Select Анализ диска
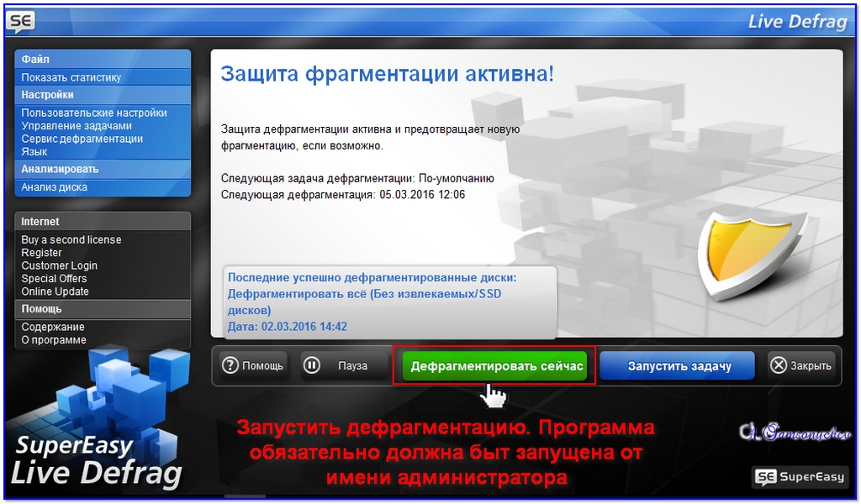This screenshot has width=861, height=504. click(54, 187)
